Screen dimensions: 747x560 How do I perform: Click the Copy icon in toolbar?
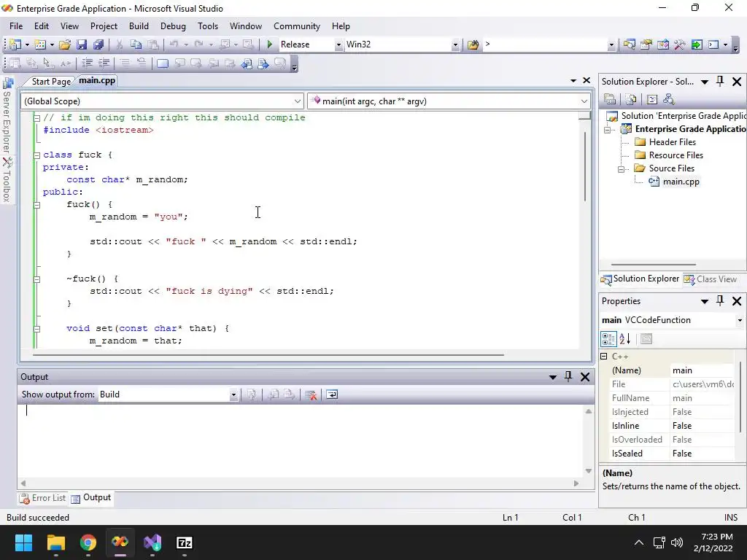tap(136, 44)
